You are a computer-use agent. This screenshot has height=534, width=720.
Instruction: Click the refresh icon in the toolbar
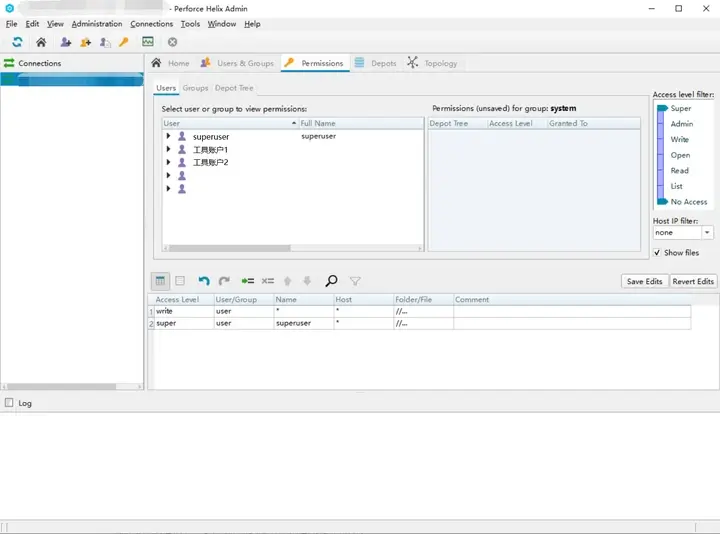pos(17,42)
